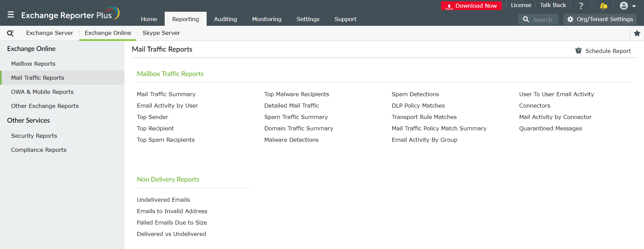644x249 pixels.
Task: Switch to the Exchange Server tab
Action: coord(50,33)
